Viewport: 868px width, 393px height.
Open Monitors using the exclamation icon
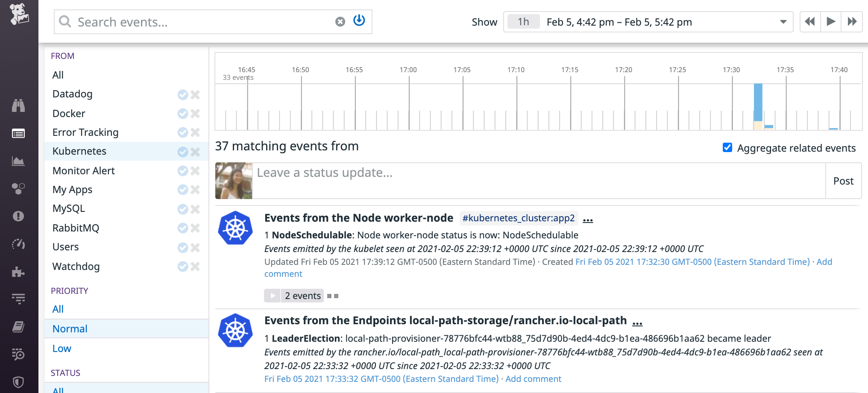[x=19, y=216]
